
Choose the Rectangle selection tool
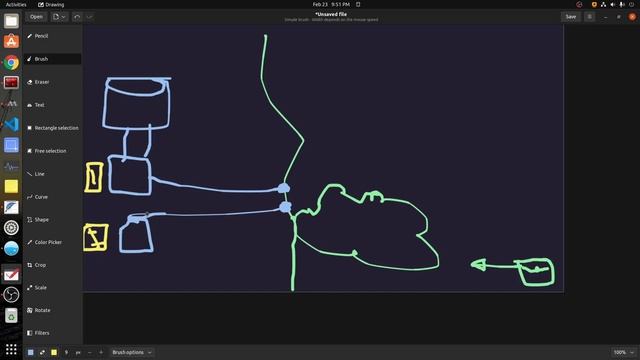(52, 128)
